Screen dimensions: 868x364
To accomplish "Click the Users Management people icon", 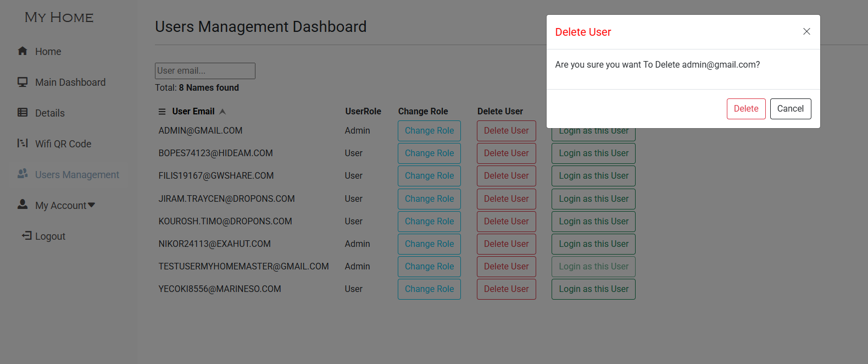I will 23,174.
